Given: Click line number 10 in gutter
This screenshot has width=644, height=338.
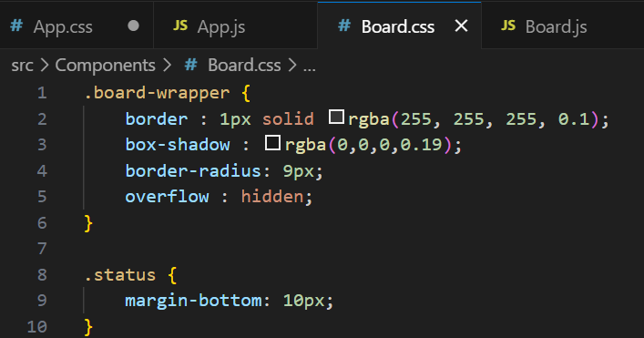Looking at the screenshot, I should 37,327.
